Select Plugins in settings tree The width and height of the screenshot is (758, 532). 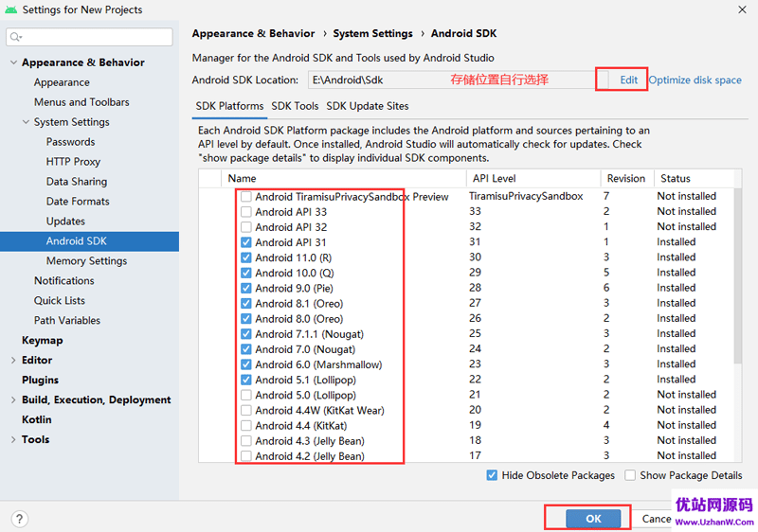click(40, 380)
